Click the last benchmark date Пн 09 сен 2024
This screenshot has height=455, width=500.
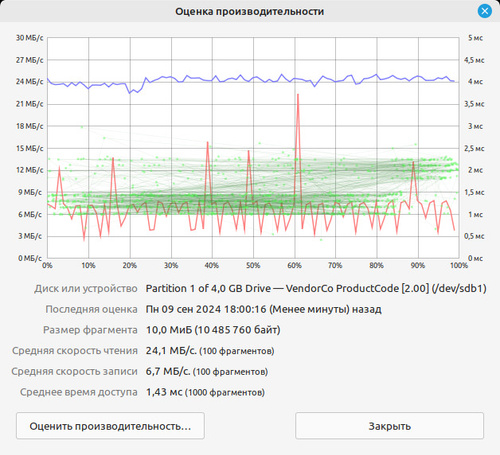point(183,309)
